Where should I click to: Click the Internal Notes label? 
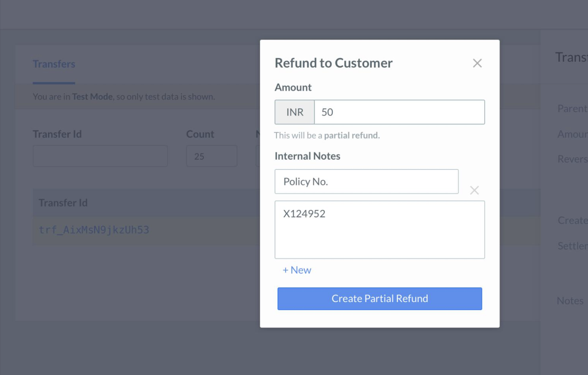pyautogui.click(x=307, y=156)
